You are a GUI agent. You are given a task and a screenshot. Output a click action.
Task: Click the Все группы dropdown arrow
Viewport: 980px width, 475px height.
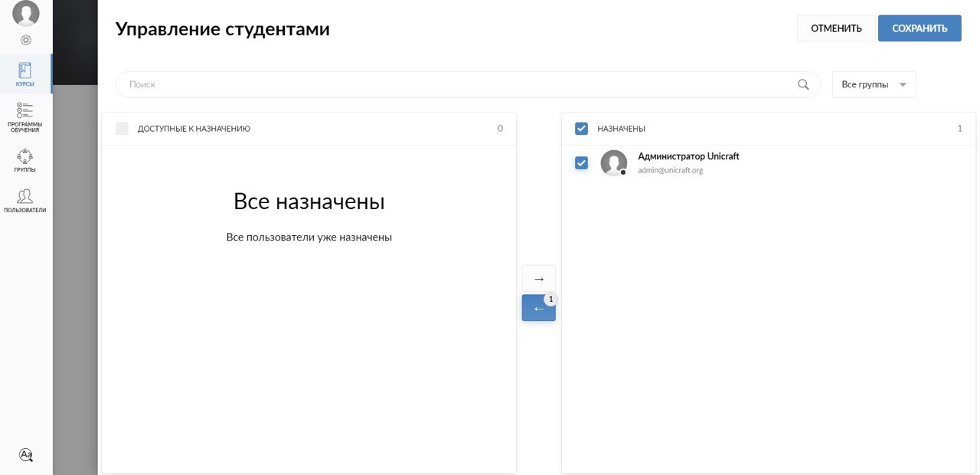pos(903,84)
